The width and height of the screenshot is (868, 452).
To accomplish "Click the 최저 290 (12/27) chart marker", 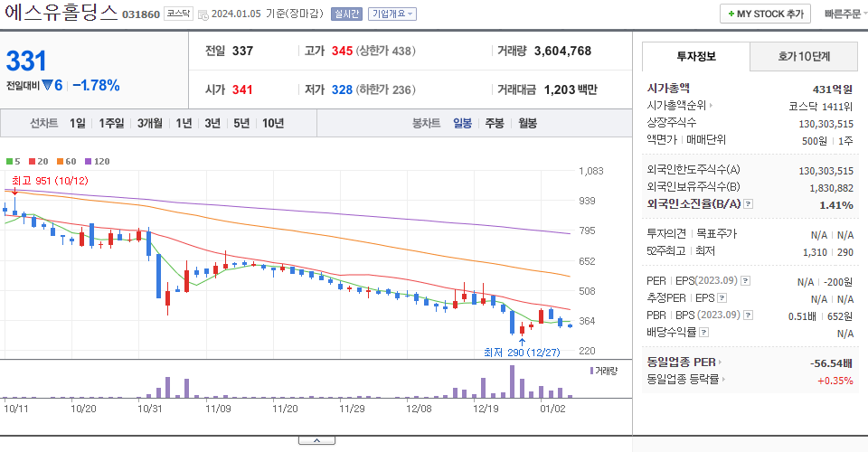I will [x=522, y=353].
